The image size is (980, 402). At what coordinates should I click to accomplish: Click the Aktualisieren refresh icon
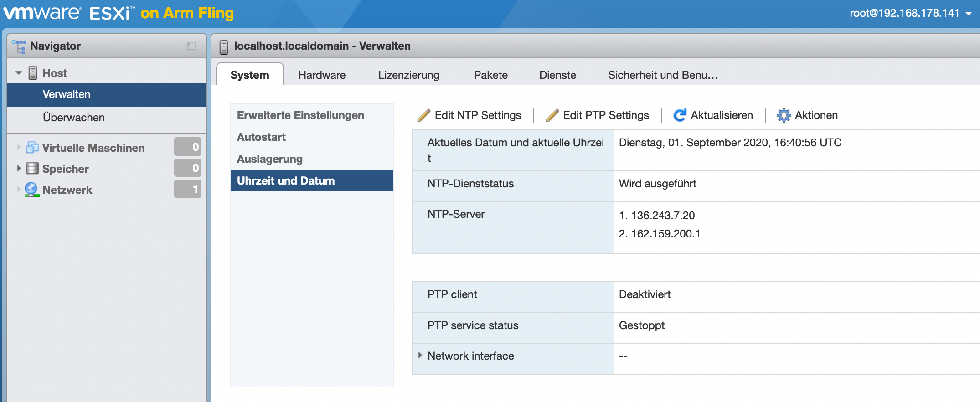tap(680, 115)
